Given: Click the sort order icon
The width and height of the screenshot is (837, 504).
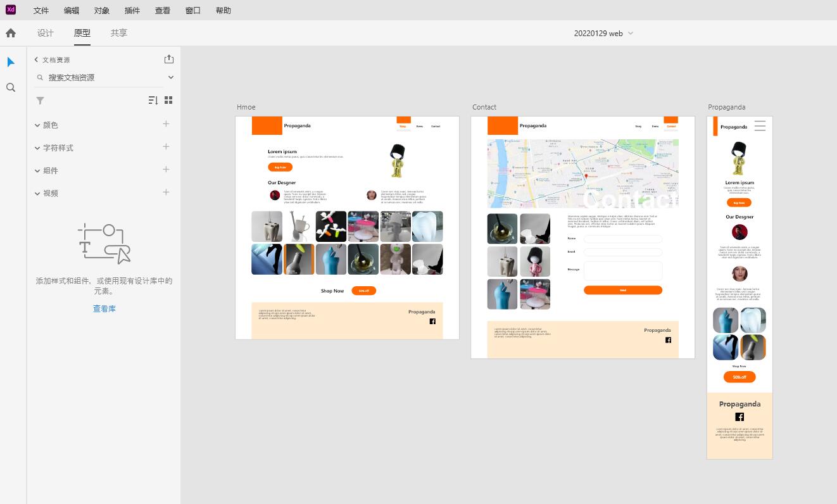Looking at the screenshot, I should (x=153, y=100).
